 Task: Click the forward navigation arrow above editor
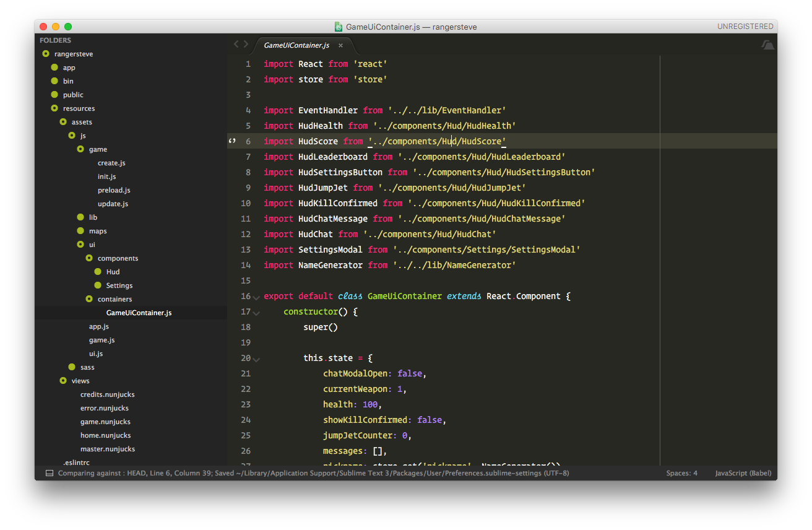(246, 45)
